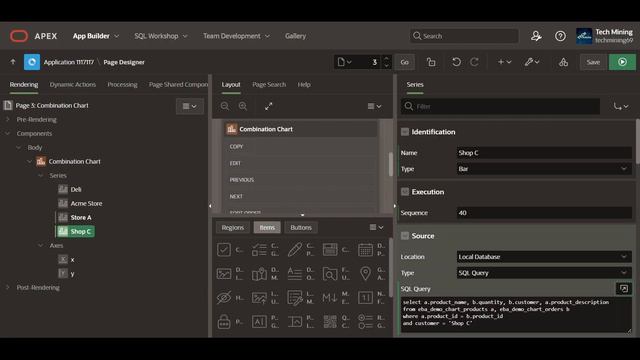The image size is (640, 360).
Task: Click the blue application icon
Action: click(x=32, y=62)
